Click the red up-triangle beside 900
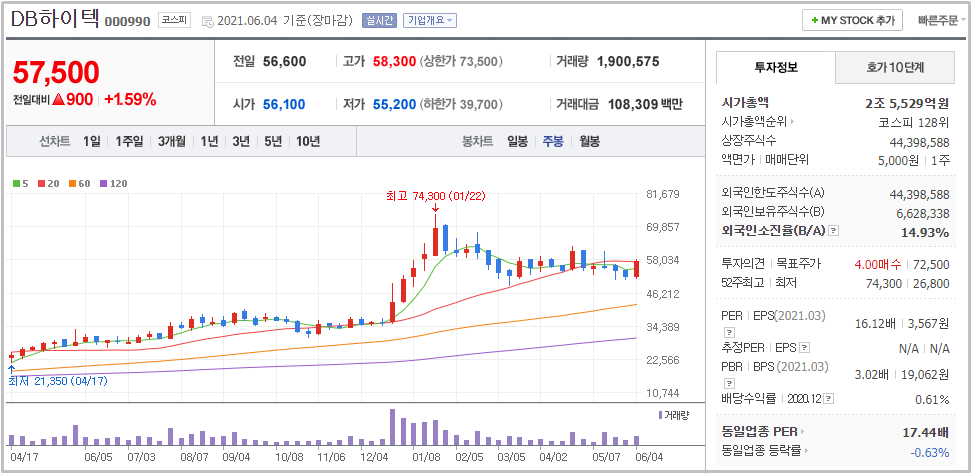The height and width of the screenshot is (474, 971). click(x=59, y=99)
